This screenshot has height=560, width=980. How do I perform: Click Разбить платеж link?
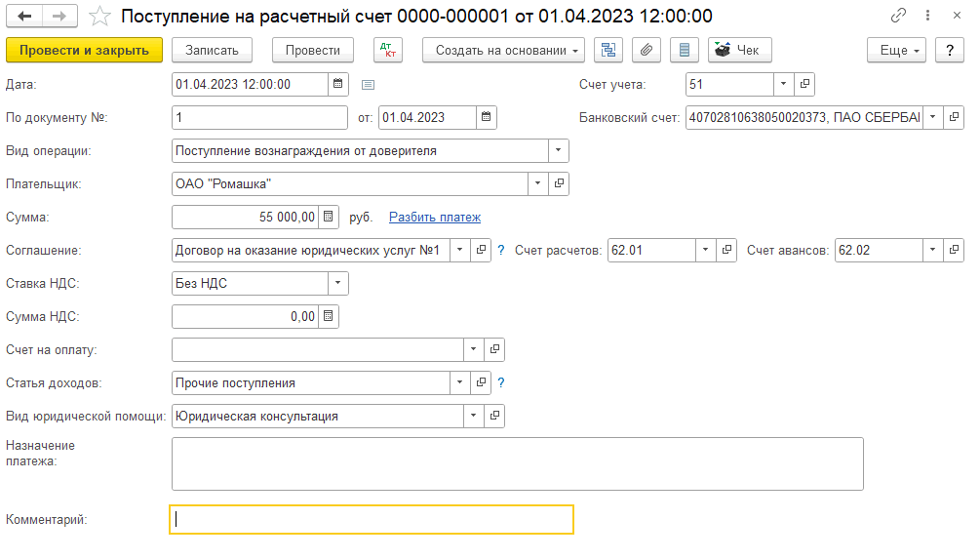click(x=434, y=218)
